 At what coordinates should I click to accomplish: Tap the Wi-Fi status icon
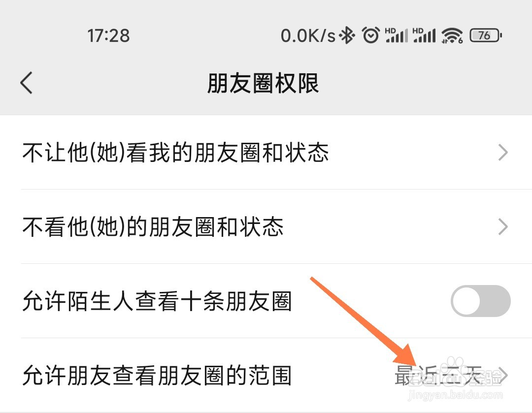(x=452, y=35)
